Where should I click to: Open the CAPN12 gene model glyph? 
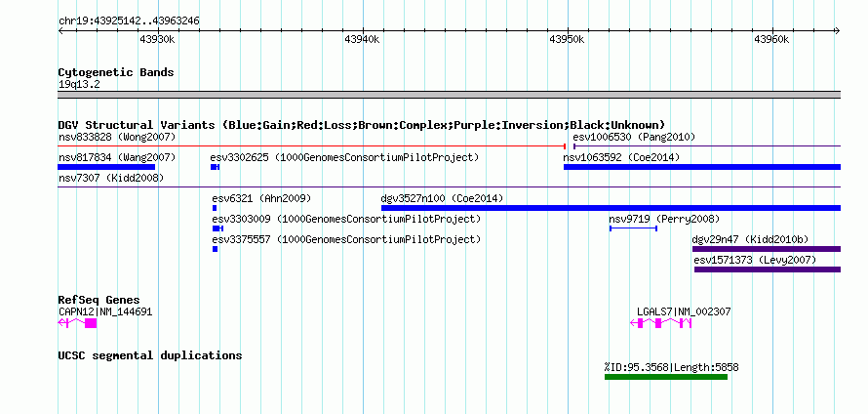77,323
